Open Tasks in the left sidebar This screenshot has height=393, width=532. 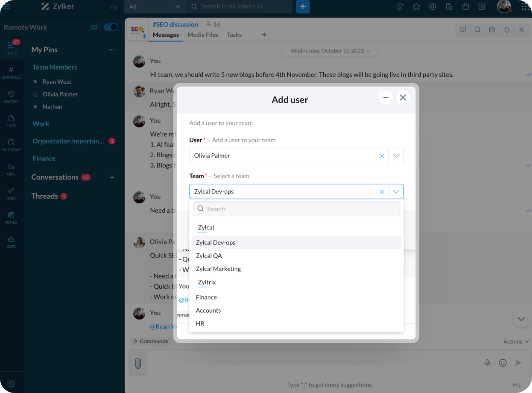pyautogui.click(x=11, y=194)
